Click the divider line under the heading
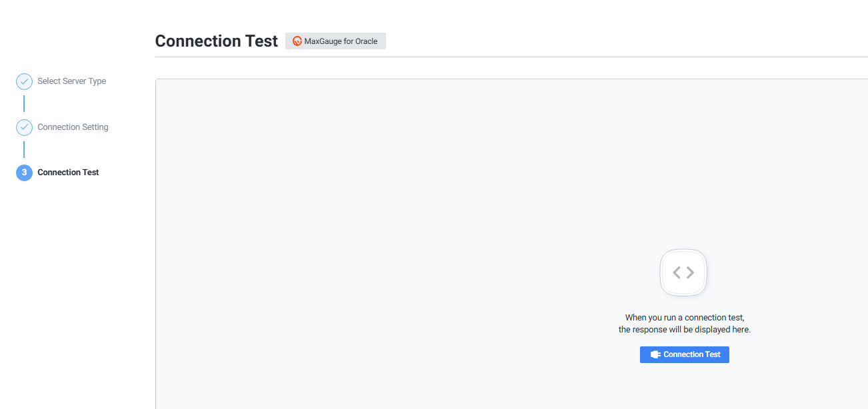The image size is (868, 409). coord(507,57)
